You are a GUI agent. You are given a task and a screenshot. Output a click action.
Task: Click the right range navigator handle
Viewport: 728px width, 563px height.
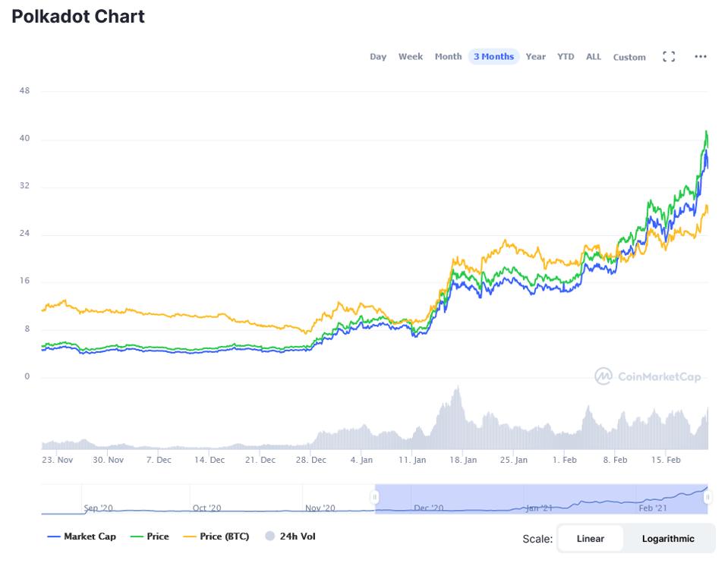[708, 498]
